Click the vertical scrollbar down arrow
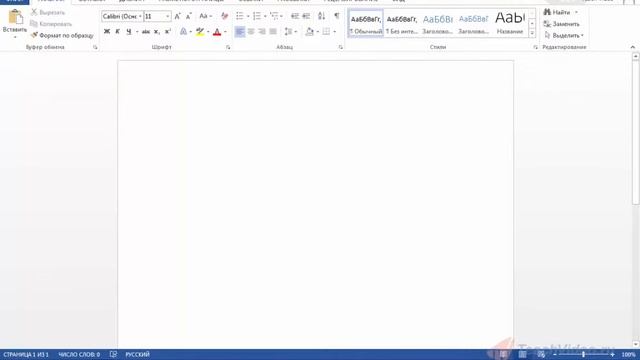 point(636,344)
